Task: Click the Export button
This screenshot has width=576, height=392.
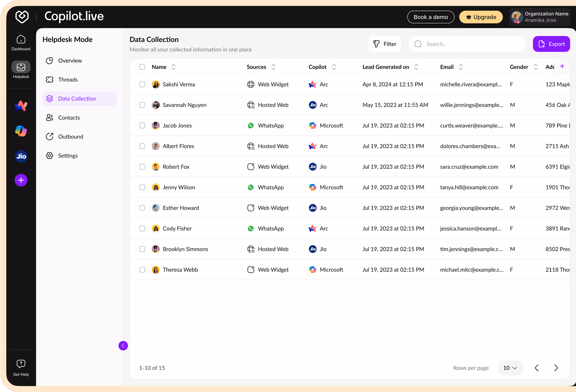Action: tap(551, 44)
